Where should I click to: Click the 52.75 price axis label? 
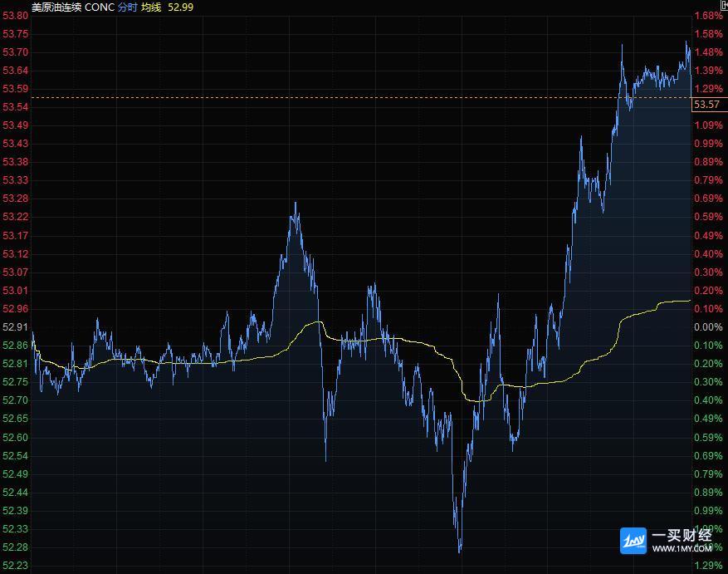[x=15, y=382]
